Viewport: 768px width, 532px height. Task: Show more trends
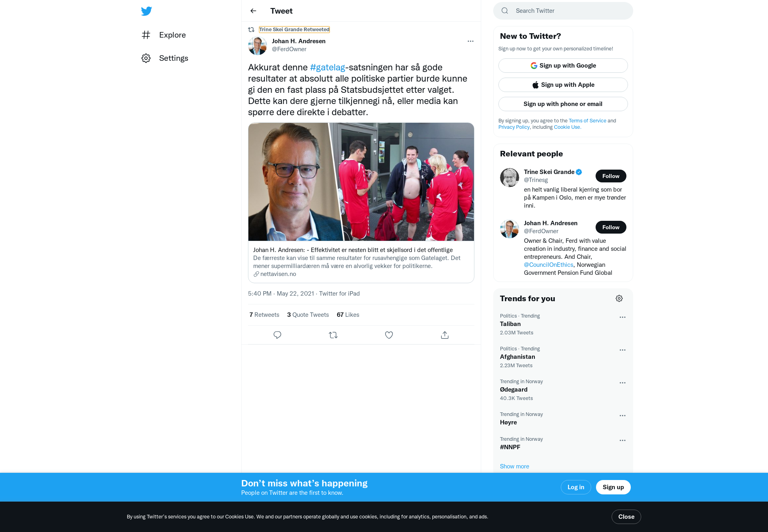[x=514, y=466]
